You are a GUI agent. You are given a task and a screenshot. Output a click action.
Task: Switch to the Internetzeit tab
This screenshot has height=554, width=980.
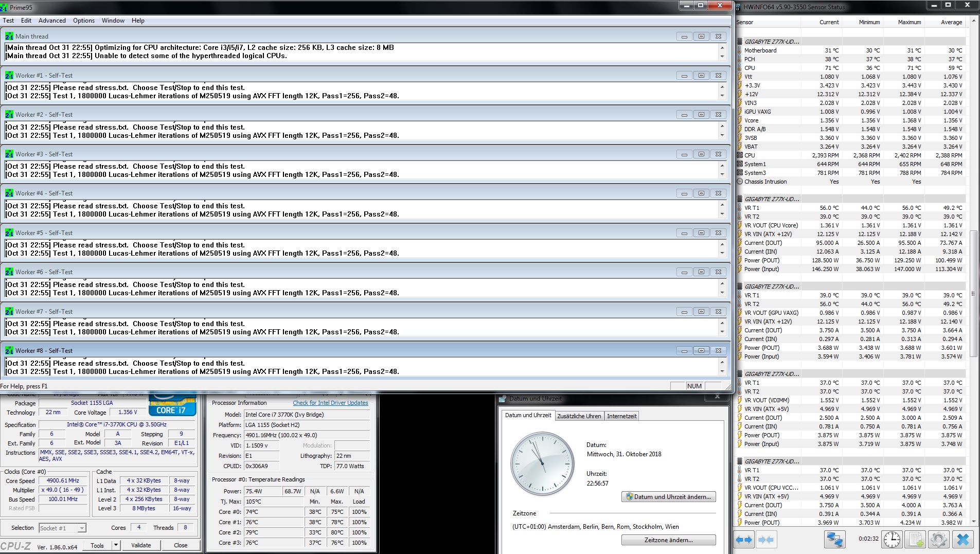[621, 416]
